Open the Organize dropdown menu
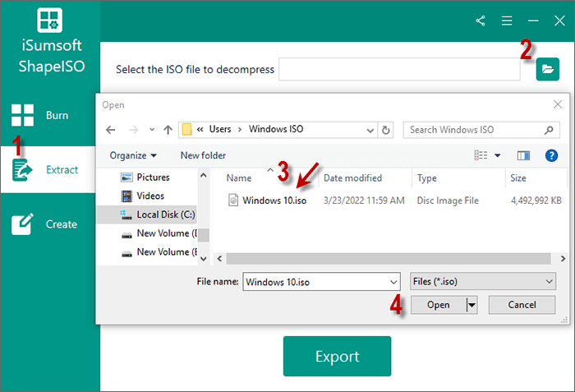This screenshot has height=392, width=575. [132, 155]
